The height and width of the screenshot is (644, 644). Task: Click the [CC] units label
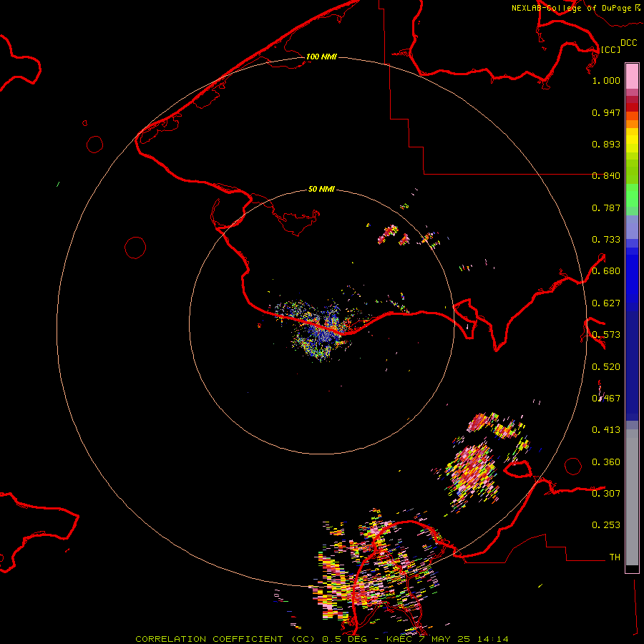coord(610,49)
